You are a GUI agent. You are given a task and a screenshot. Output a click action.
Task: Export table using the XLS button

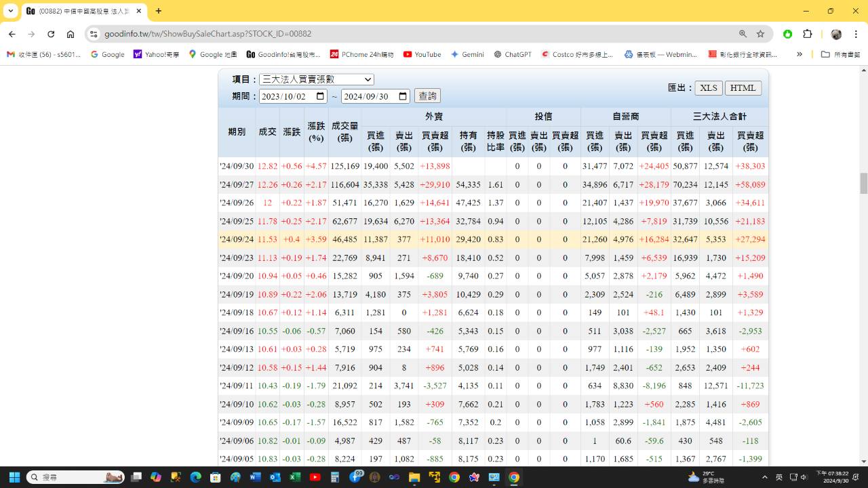[708, 88]
